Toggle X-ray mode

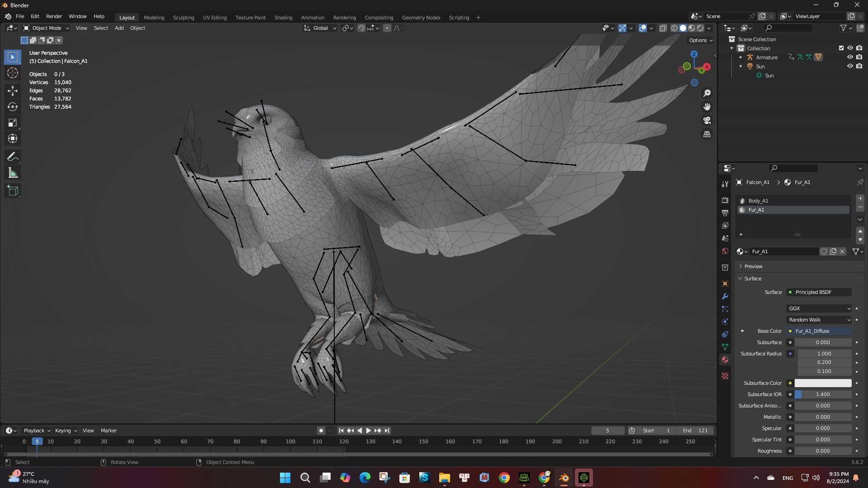click(663, 28)
